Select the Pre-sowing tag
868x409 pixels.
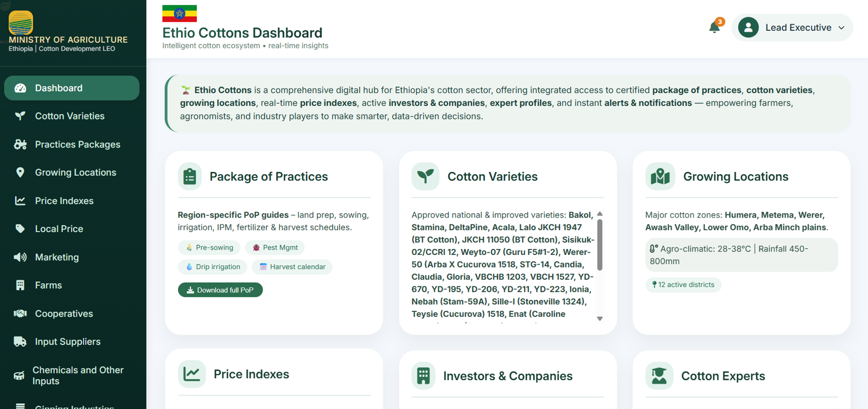point(209,247)
